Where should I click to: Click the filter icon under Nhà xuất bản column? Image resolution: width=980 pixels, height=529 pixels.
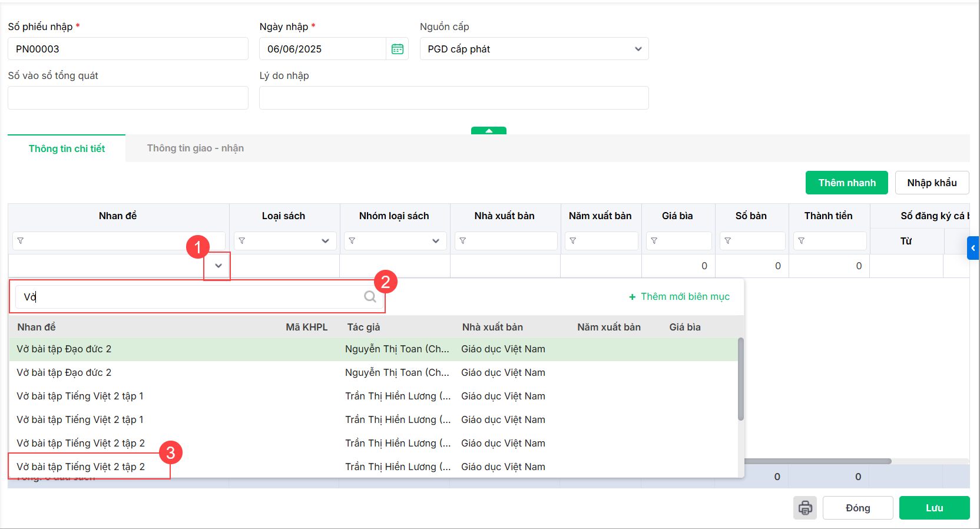(x=463, y=241)
